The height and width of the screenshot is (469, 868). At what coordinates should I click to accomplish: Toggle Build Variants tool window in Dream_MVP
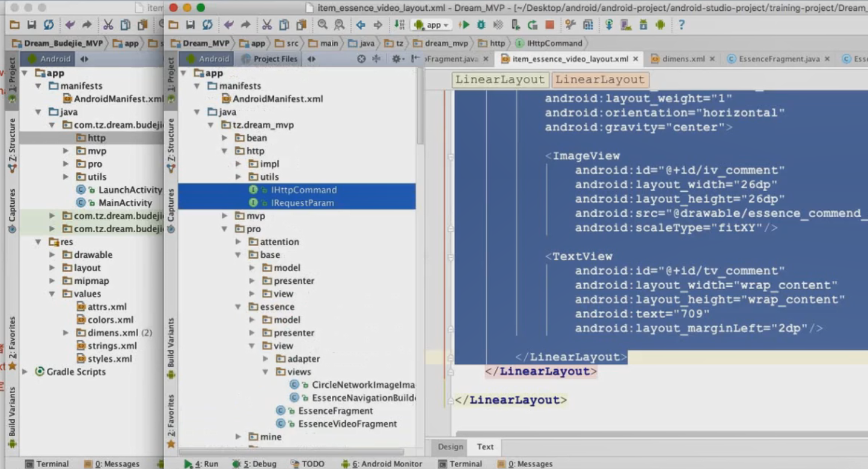click(x=171, y=348)
